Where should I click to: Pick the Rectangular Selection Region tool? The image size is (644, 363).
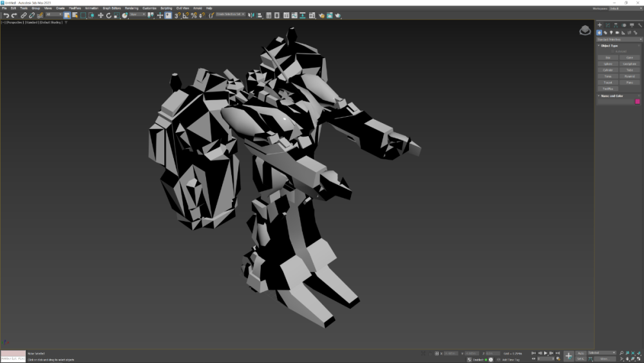(x=83, y=15)
